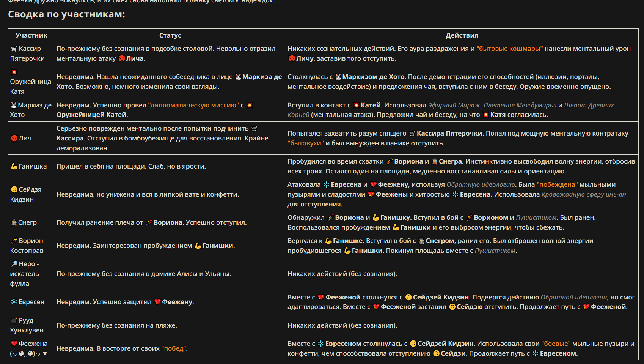Click participant name 'Рууд Хунклувен'

(27, 325)
